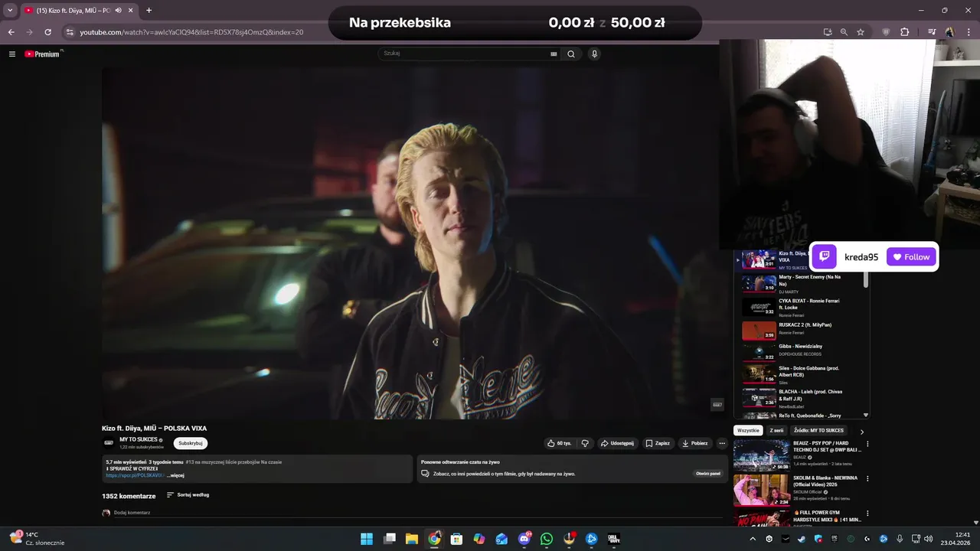Click the YouTube search magnifier button
Viewport: 980px width, 551px height.
tap(570, 54)
